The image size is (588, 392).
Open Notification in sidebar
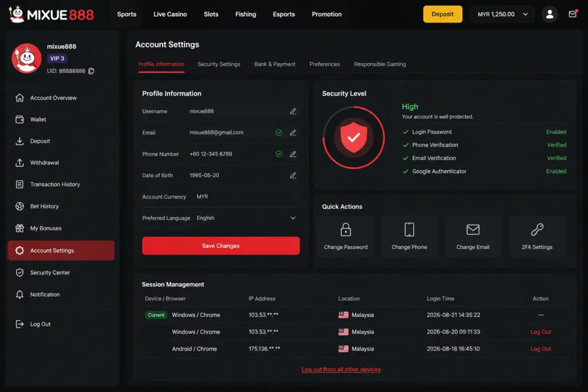(x=61, y=294)
